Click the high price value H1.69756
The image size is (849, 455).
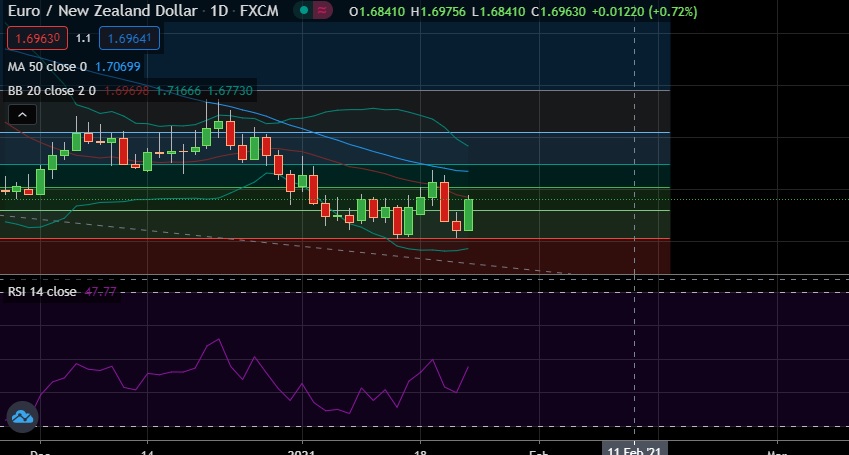tap(438, 11)
